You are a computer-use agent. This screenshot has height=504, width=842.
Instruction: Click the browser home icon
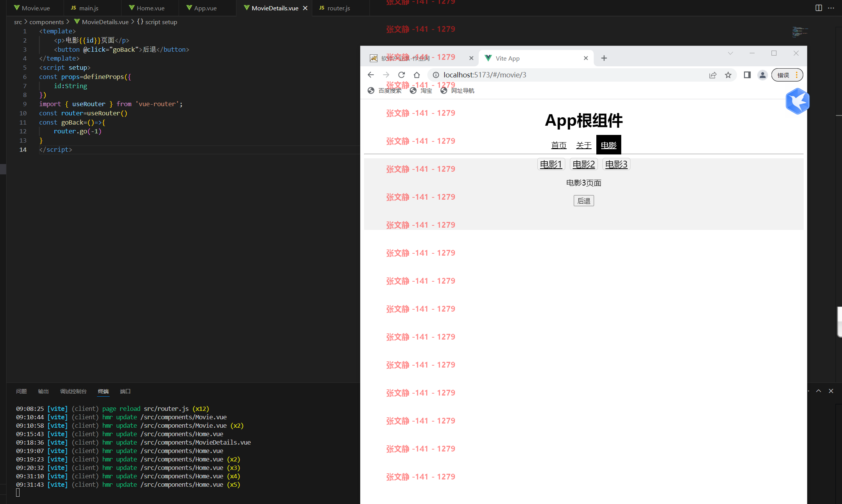click(x=417, y=75)
